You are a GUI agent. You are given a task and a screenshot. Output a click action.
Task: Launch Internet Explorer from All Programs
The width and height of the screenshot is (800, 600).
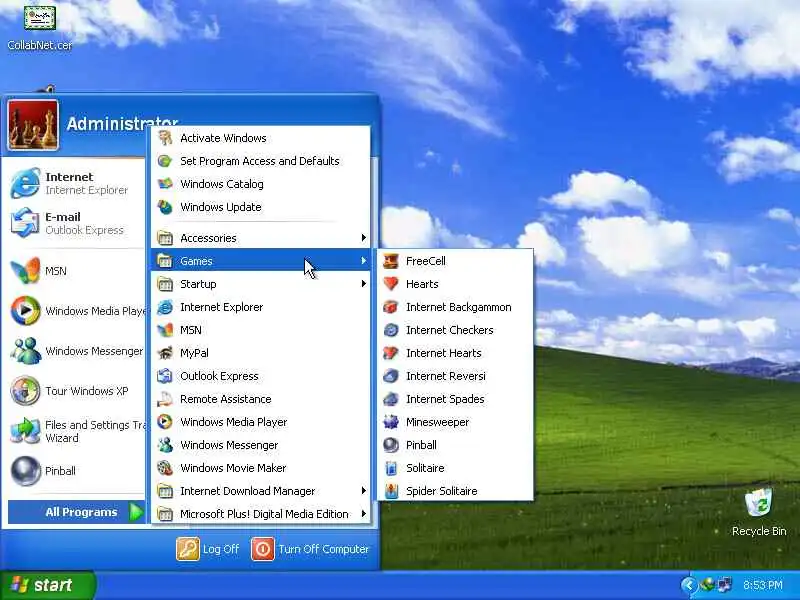coord(261,307)
